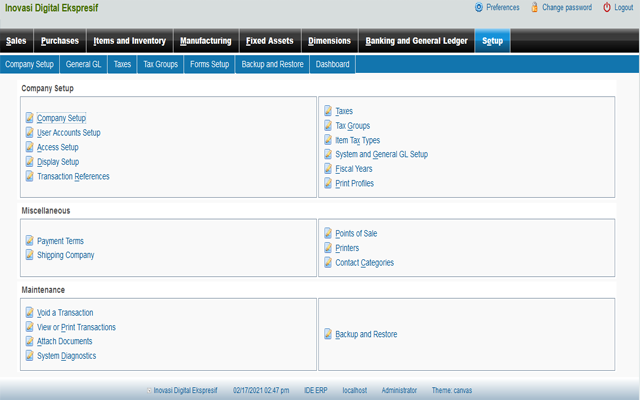
Task: Click the icon beside Payment Terms
Action: point(29,241)
